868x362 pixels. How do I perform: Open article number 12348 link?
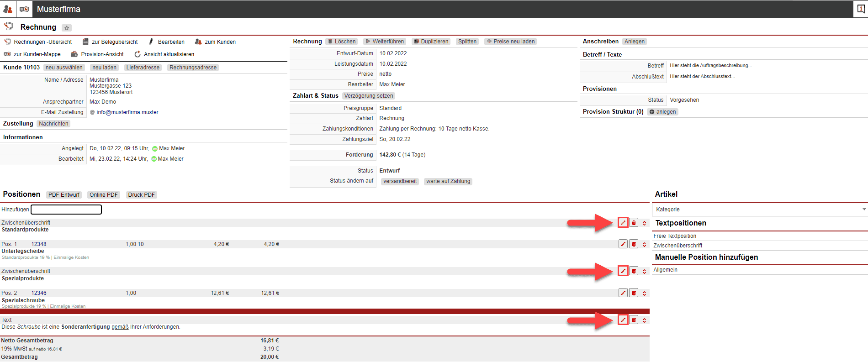coord(39,244)
